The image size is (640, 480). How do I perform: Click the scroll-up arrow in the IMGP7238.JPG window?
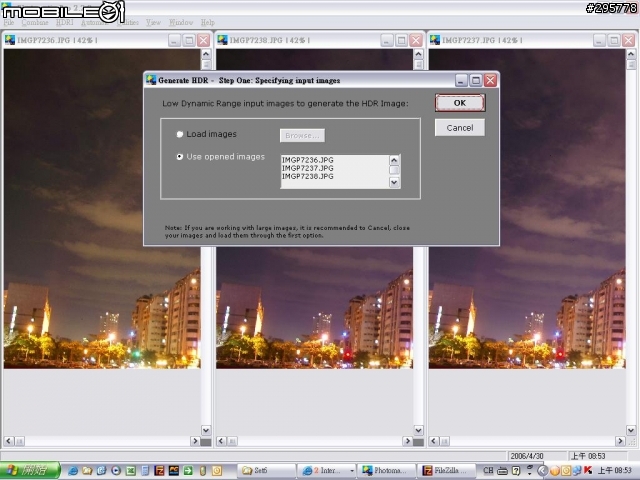[x=418, y=54]
